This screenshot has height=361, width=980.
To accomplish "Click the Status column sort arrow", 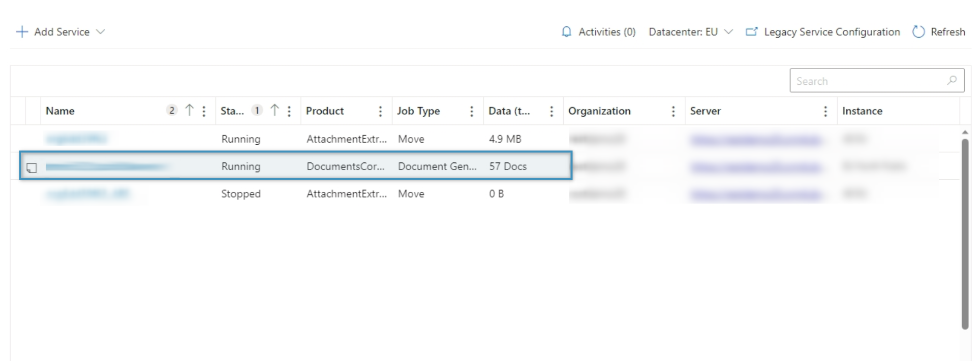I will point(274,111).
